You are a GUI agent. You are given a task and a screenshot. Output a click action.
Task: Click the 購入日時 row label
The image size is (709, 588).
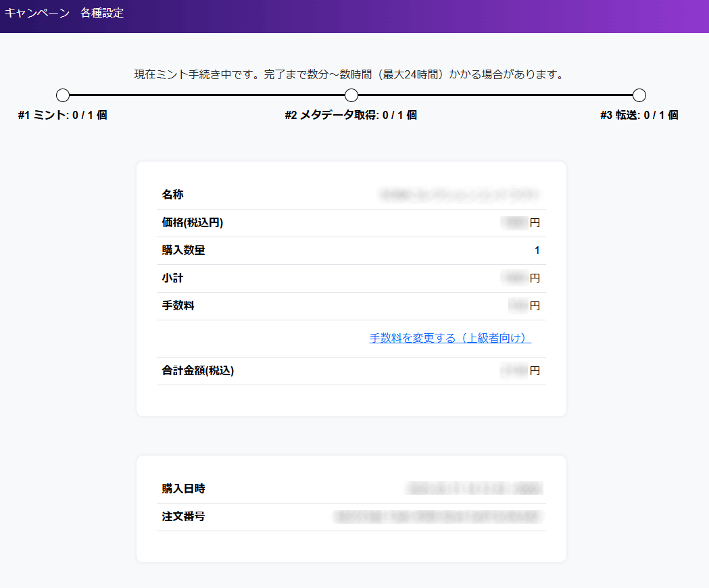[183, 489]
